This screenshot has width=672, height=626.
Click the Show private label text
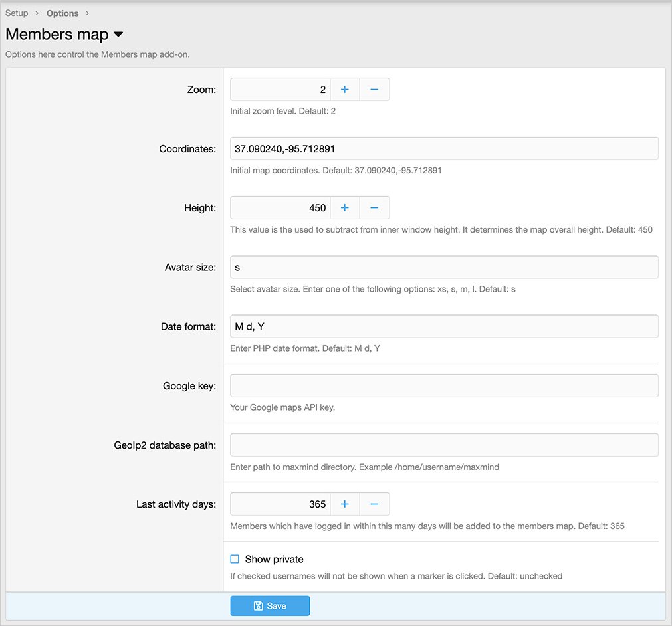click(x=274, y=559)
